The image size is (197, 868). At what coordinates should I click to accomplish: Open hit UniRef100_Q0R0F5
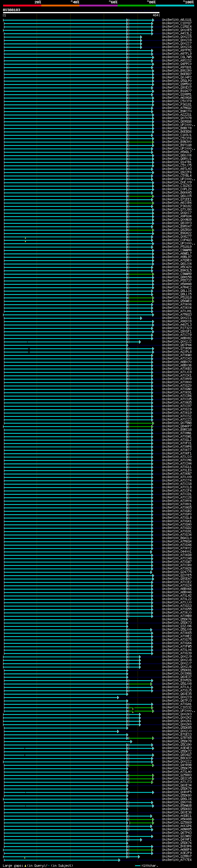pyautogui.click(x=177, y=792)
